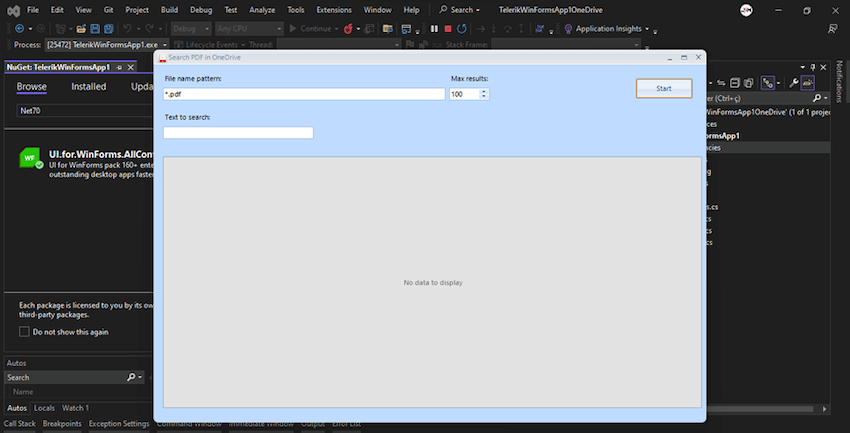850x433 pixels.
Task: Click Sync with Active Document icon
Action: [x=722, y=83]
